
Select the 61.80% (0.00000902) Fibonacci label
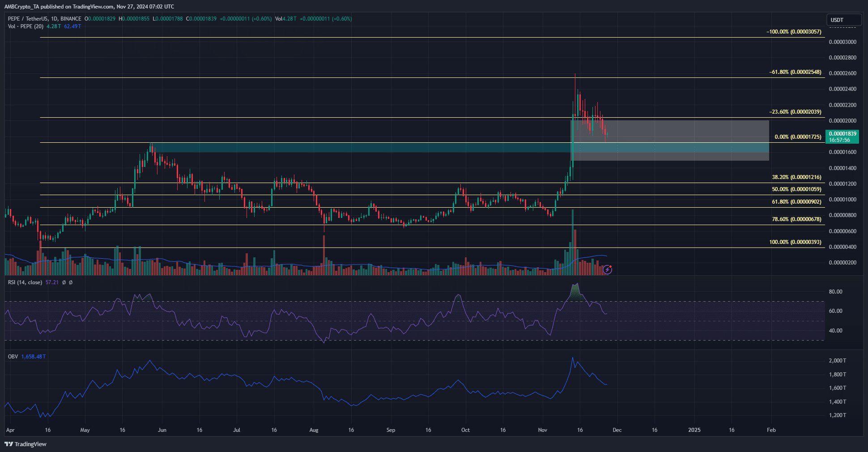[797, 202]
